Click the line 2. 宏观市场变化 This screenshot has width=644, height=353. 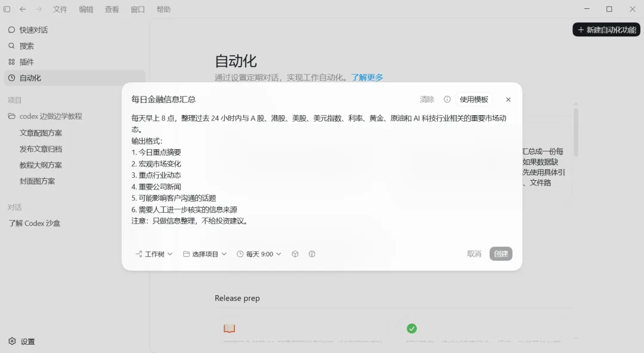coord(156,163)
